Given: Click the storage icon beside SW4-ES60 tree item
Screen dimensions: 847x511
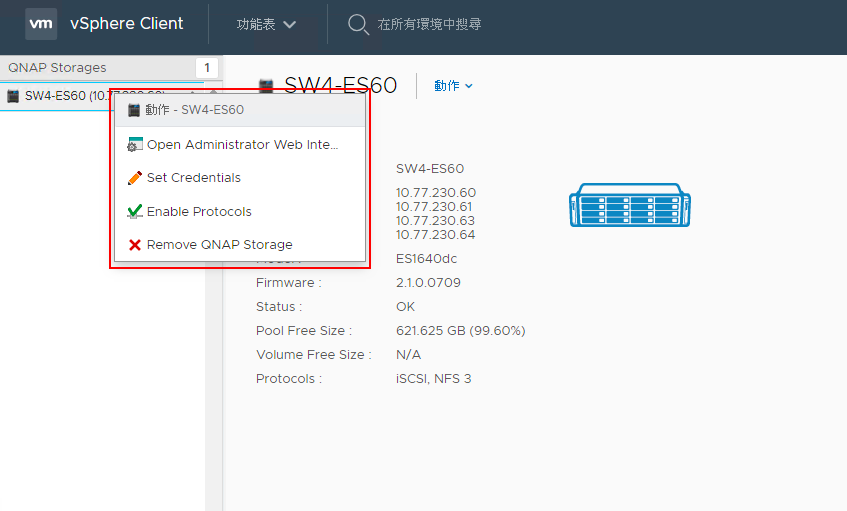Looking at the screenshot, I should point(13,96).
